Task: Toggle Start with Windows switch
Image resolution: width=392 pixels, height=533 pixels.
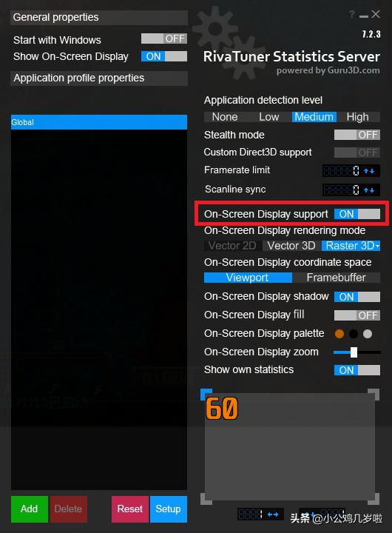Action: coord(164,38)
